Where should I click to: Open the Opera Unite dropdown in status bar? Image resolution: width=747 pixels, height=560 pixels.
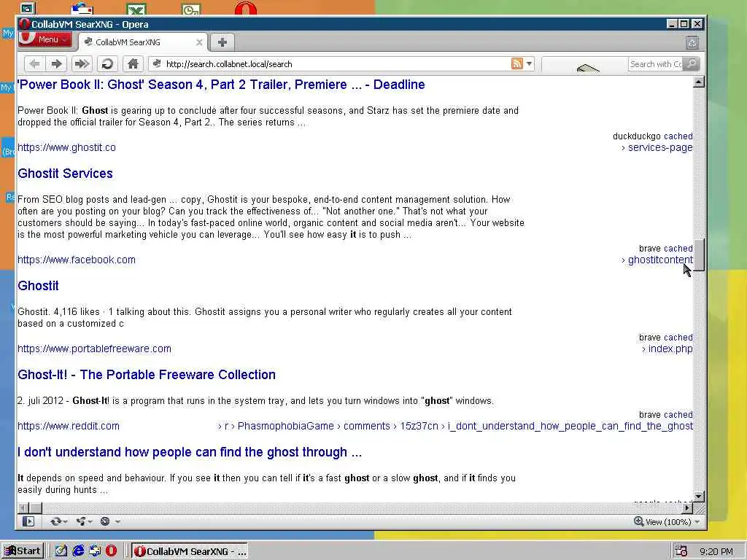point(85,521)
